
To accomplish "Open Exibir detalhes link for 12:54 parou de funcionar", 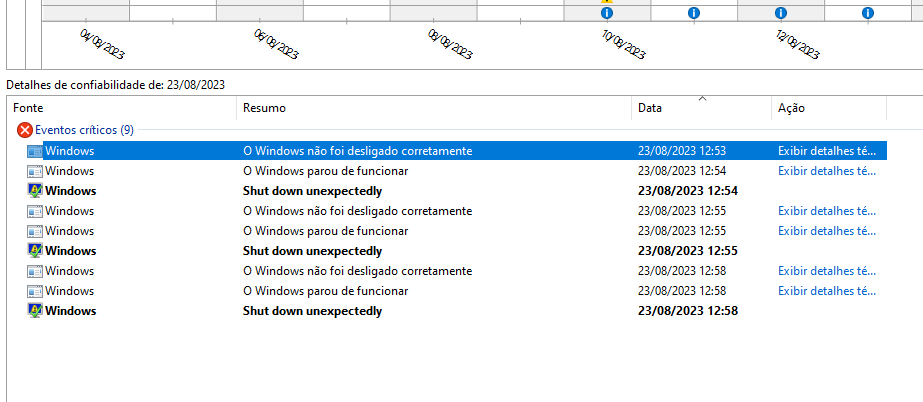I will [x=827, y=171].
